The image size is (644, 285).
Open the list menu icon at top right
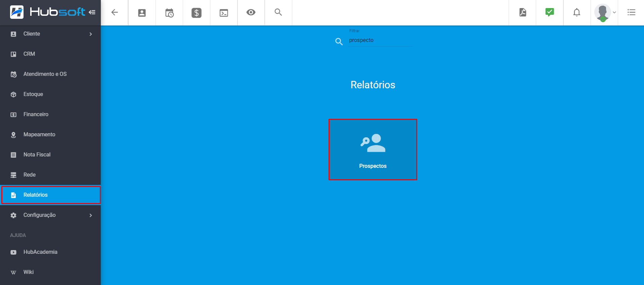point(632,12)
